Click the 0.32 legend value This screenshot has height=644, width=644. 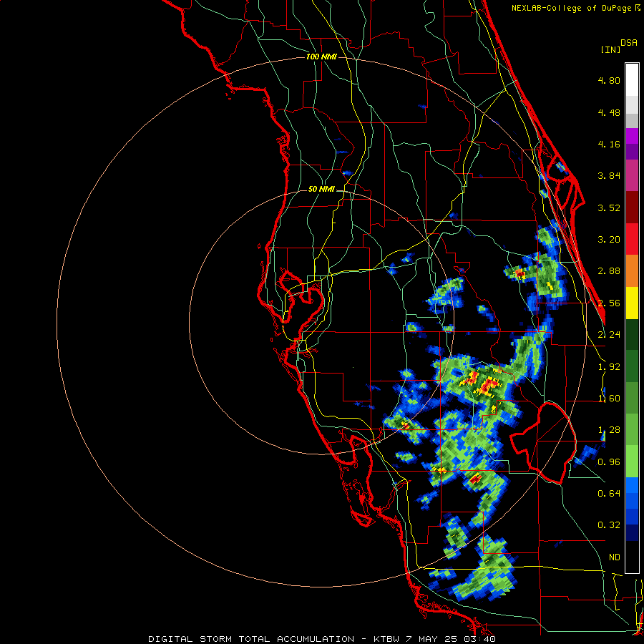tap(609, 525)
